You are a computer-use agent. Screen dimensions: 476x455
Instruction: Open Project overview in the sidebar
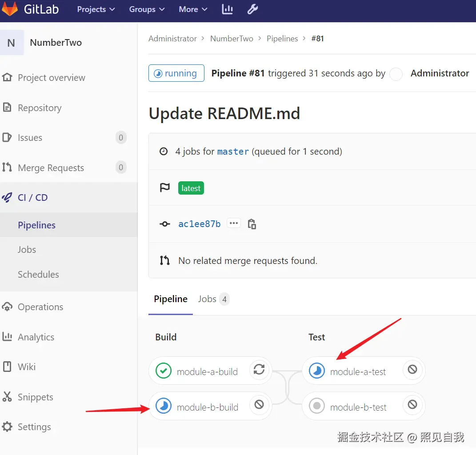51,78
